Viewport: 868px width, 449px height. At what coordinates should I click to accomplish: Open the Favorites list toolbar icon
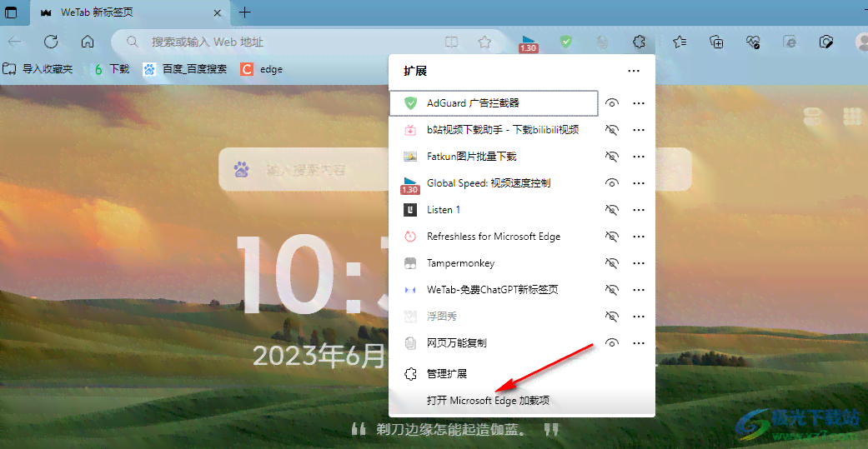(x=680, y=42)
